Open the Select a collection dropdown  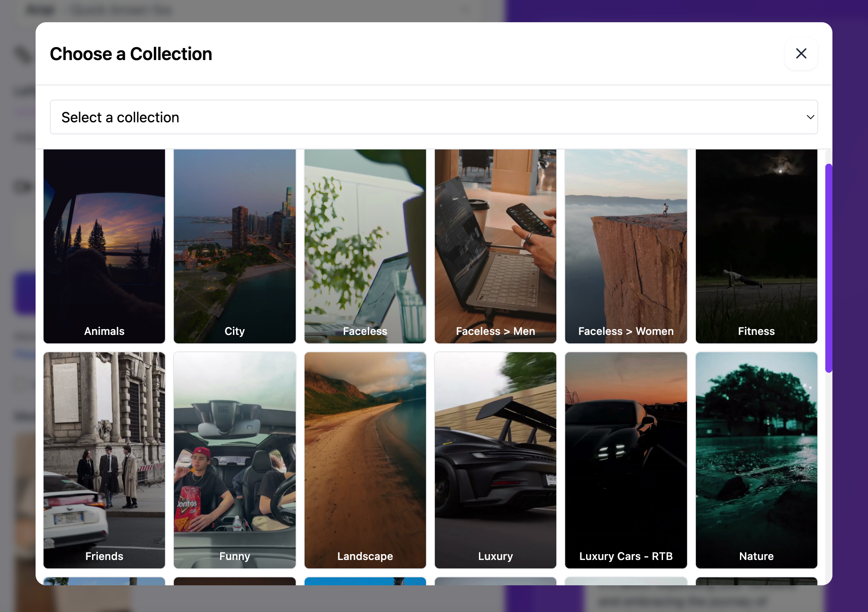pyautogui.click(x=434, y=117)
